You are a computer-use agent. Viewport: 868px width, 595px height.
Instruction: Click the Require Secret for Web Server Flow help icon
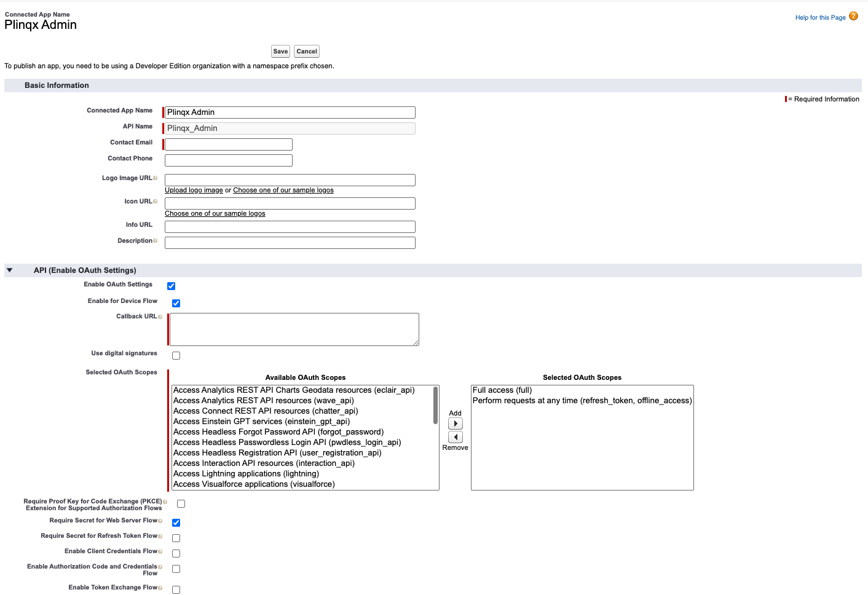(x=160, y=521)
